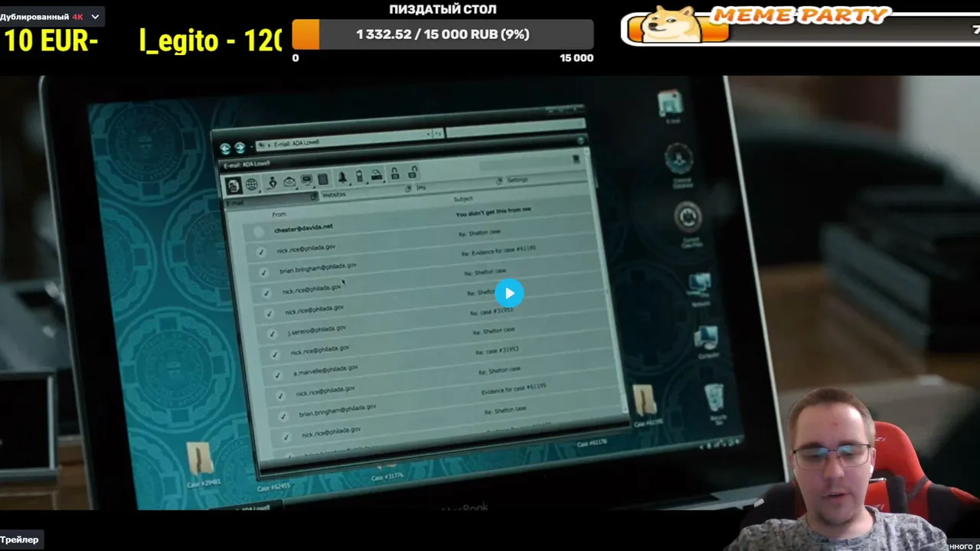
Task: Click the open envelope toolbar icon
Action: point(289,181)
